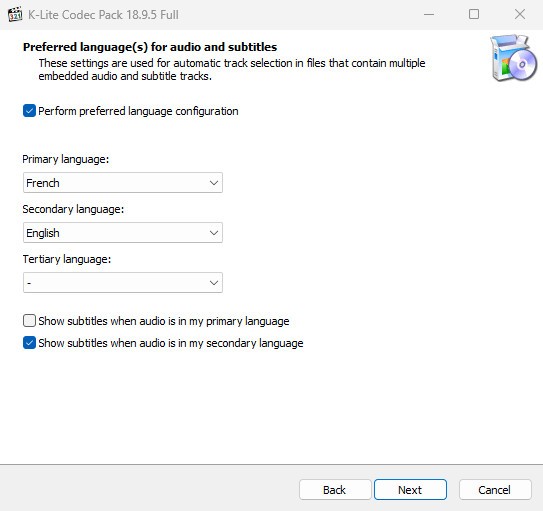Click the Perform preferred language configuration label
This screenshot has height=511, width=543.
pos(138,111)
